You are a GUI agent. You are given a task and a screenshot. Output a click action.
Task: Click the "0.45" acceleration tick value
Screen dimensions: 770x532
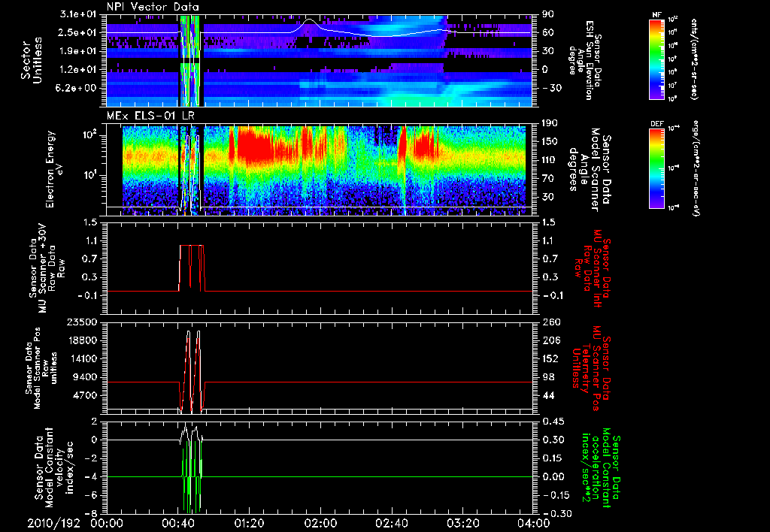pyautogui.click(x=553, y=422)
